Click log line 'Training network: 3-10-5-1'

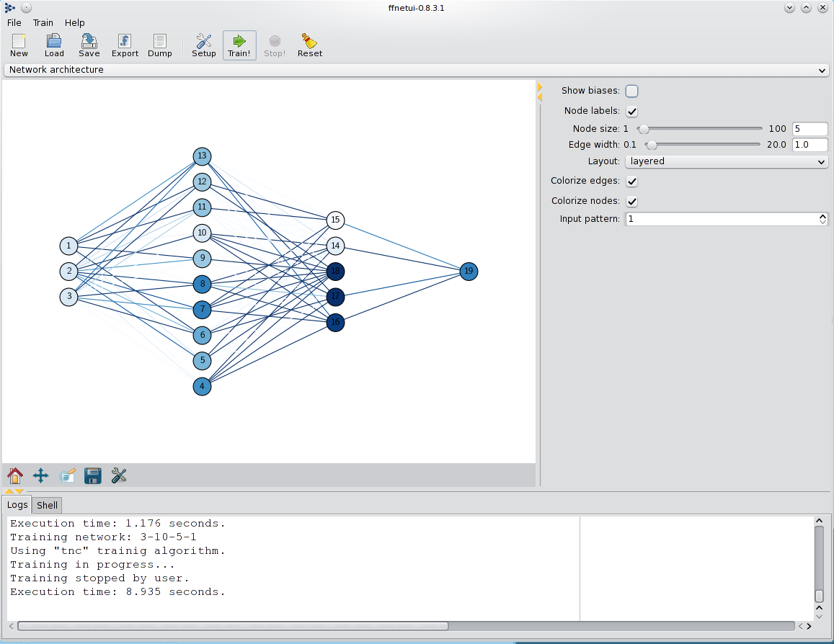103,537
